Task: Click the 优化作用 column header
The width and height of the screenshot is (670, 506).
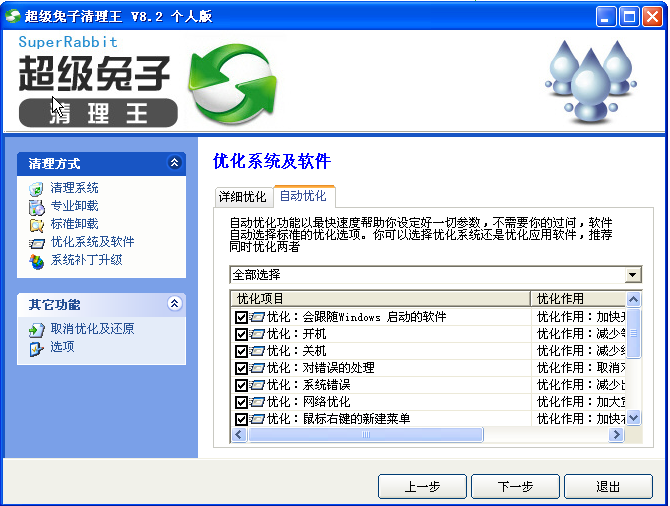Action: (x=578, y=298)
